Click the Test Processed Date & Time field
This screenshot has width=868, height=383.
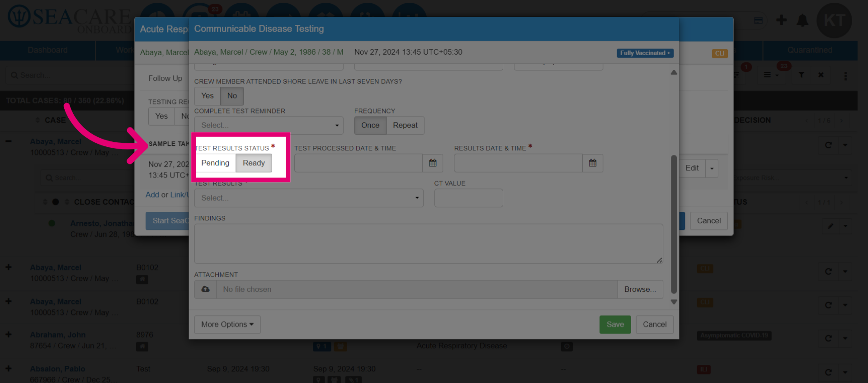pyautogui.click(x=359, y=163)
